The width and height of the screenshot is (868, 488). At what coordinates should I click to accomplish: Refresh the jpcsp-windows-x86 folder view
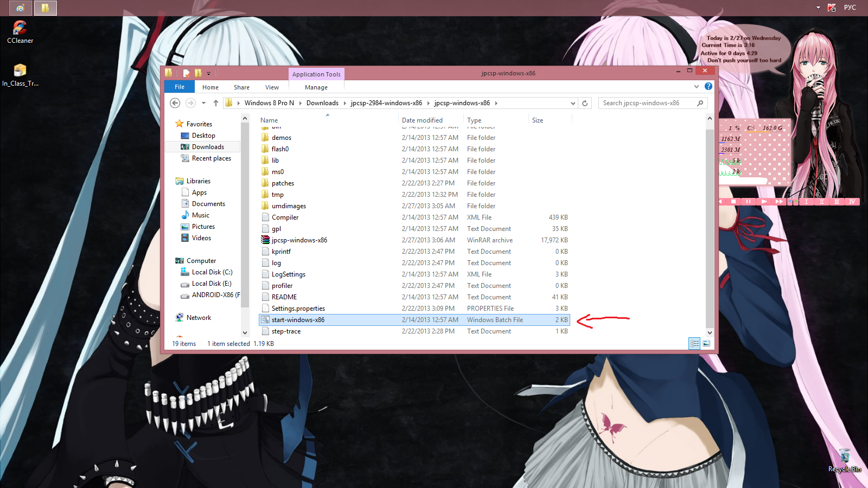[585, 103]
